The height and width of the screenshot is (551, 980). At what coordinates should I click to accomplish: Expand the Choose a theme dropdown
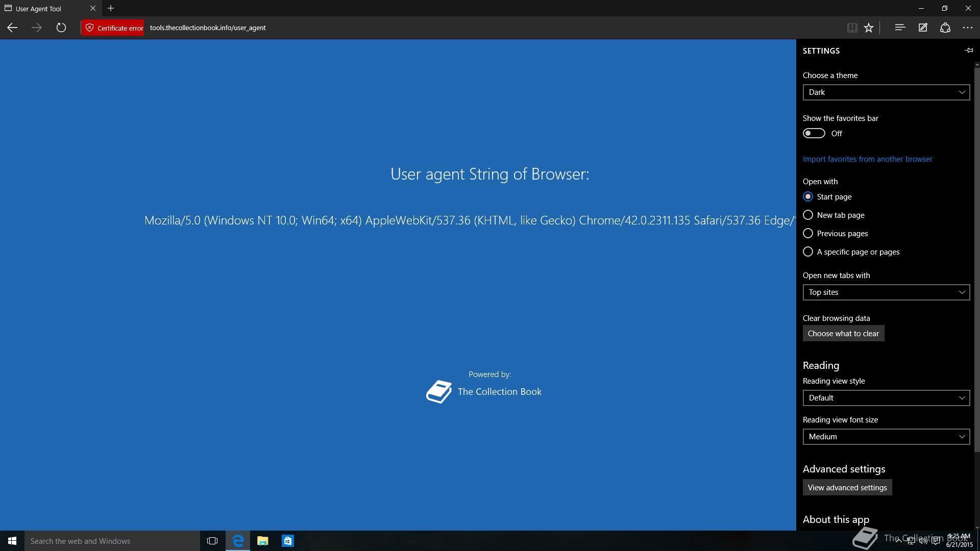tap(886, 92)
